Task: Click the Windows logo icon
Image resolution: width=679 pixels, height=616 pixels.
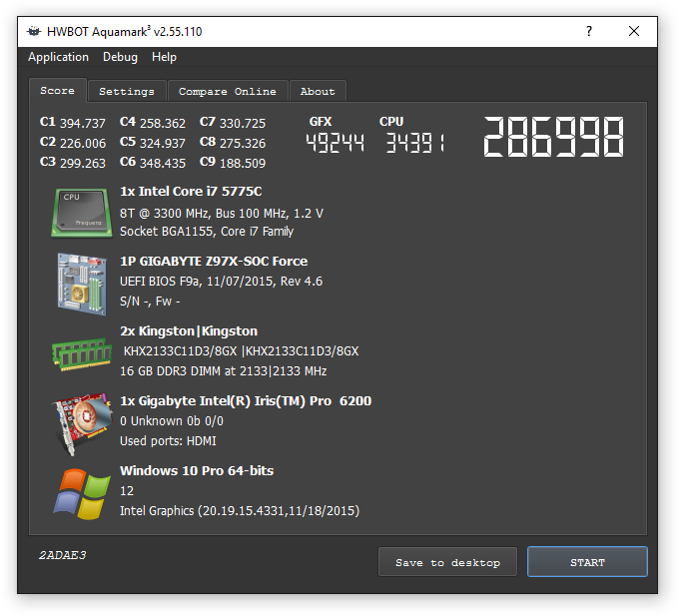Action: click(x=82, y=493)
